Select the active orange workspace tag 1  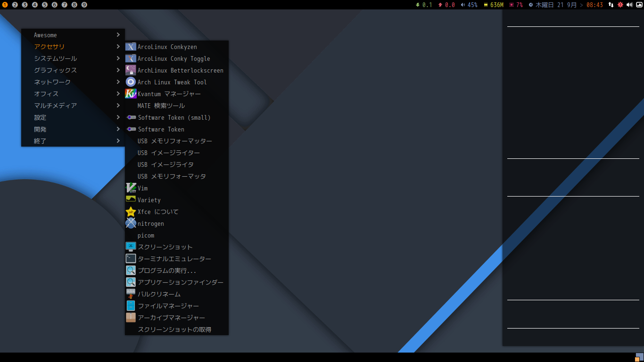coord(5,5)
